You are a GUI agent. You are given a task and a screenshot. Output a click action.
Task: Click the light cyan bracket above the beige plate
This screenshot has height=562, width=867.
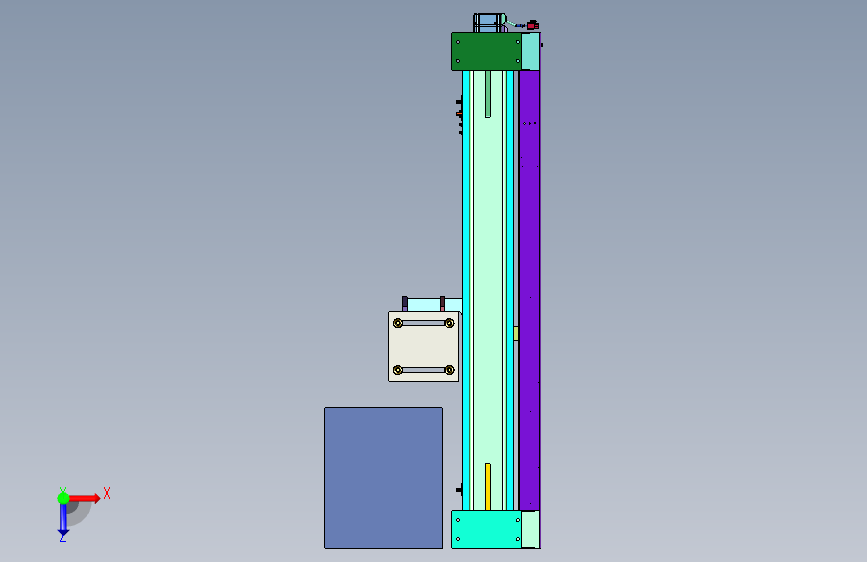433,305
